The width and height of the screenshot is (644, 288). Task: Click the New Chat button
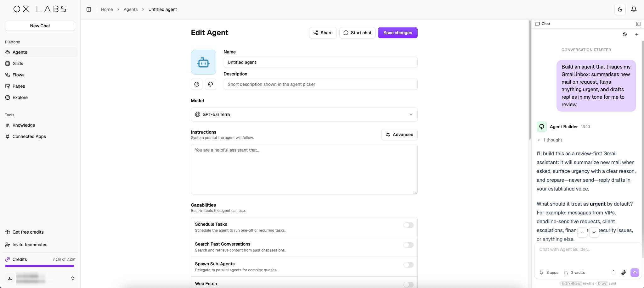(40, 26)
